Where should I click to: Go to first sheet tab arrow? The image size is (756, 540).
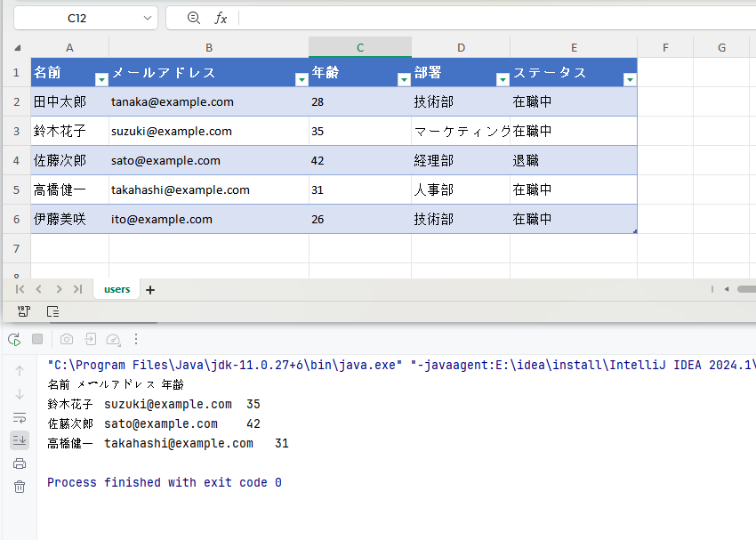point(20,289)
